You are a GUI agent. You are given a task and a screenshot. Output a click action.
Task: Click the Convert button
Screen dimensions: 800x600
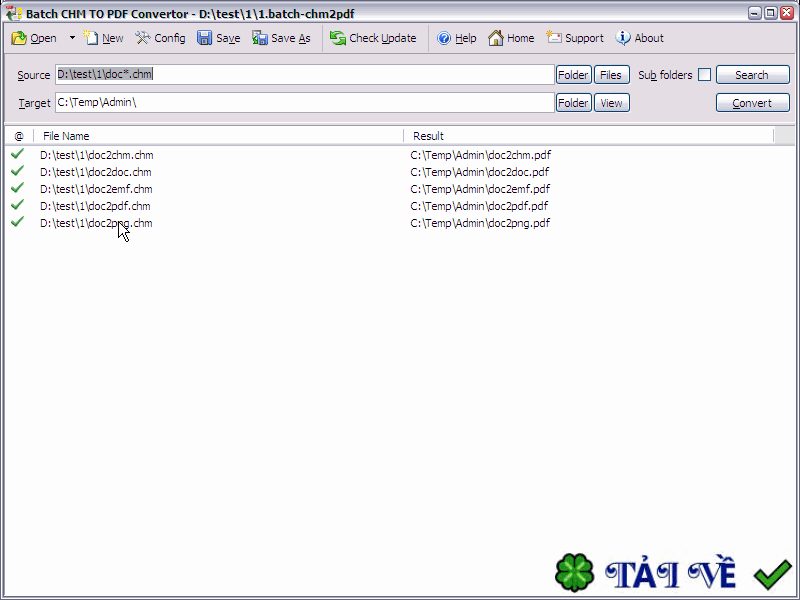point(753,103)
